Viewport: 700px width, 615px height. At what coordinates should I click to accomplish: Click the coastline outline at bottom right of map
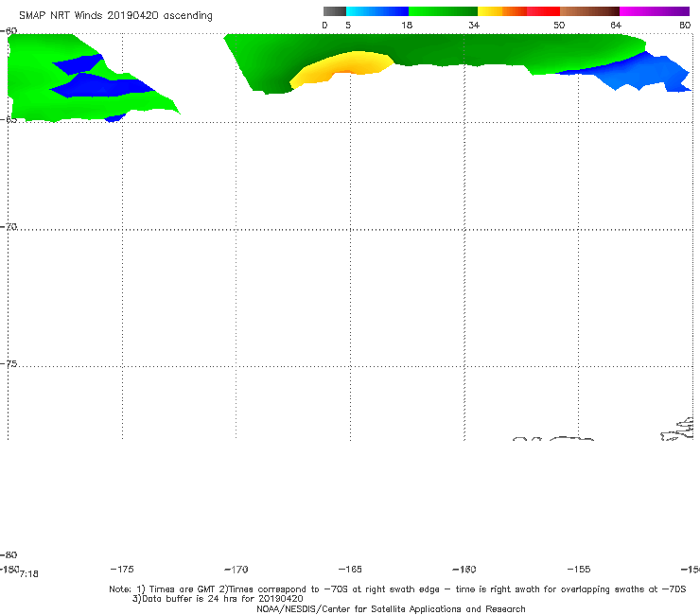pos(677,430)
